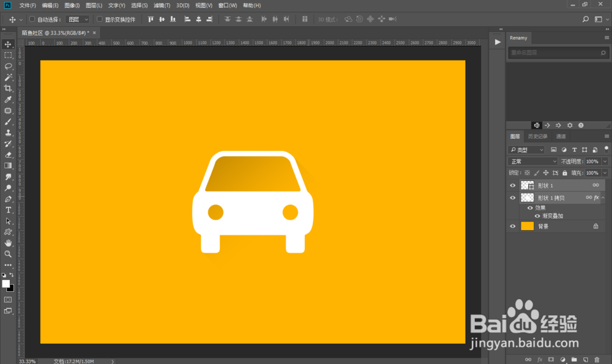
Task: Select the Clone Stamp tool
Action: pyautogui.click(x=8, y=133)
